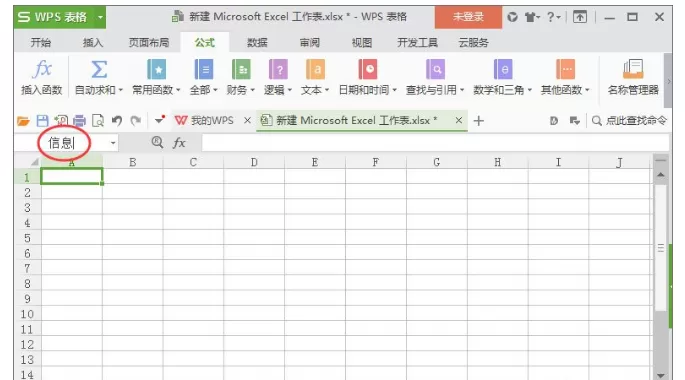Open the Lookup and Reference (查找与引用) icon
685x380 pixels.
(x=435, y=69)
